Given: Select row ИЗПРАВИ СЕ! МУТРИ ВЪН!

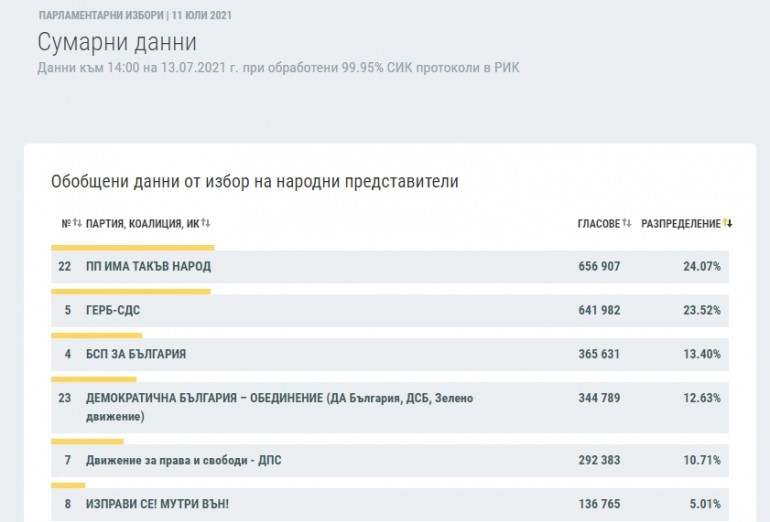Looking at the screenshot, I should point(390,504).
